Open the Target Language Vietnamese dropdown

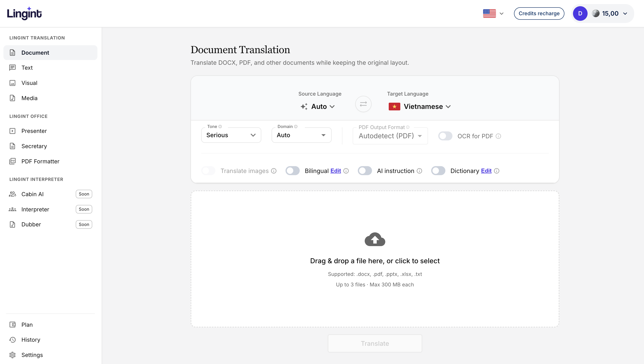tap(420, 107)
